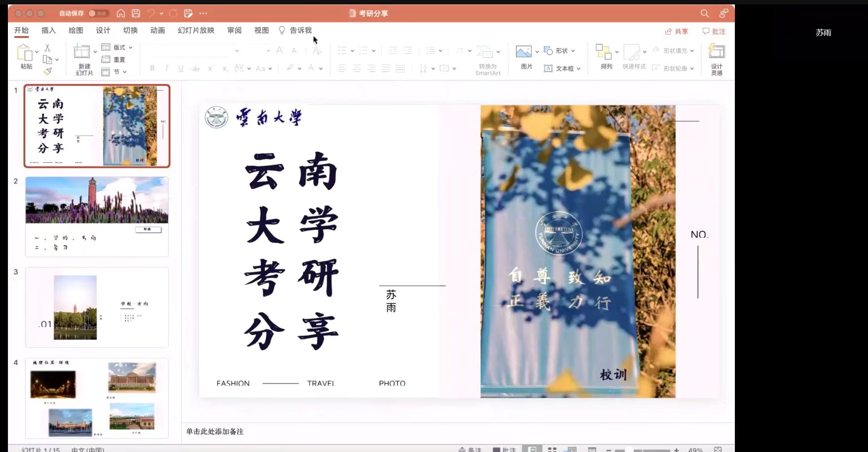
Task: Open the font size combo box
Action: coord(258,50)
